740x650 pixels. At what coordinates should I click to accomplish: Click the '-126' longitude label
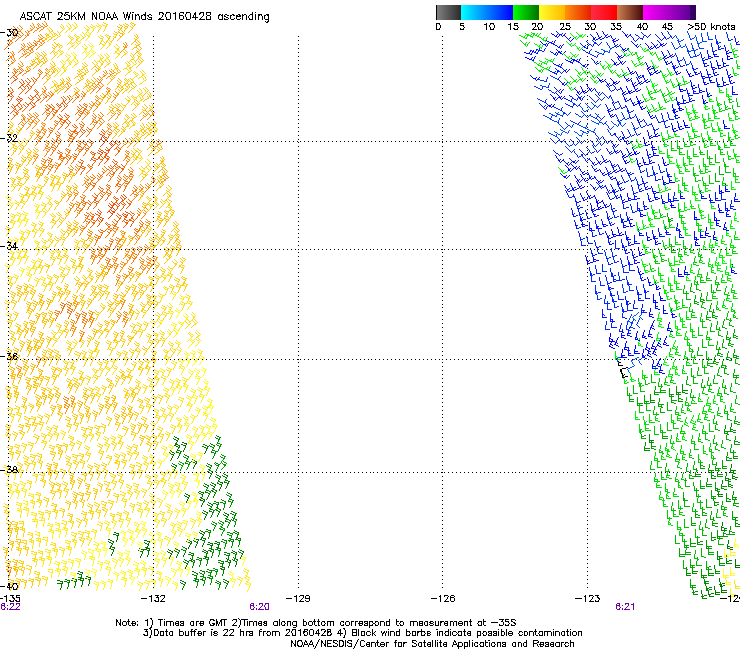point(443,599)
